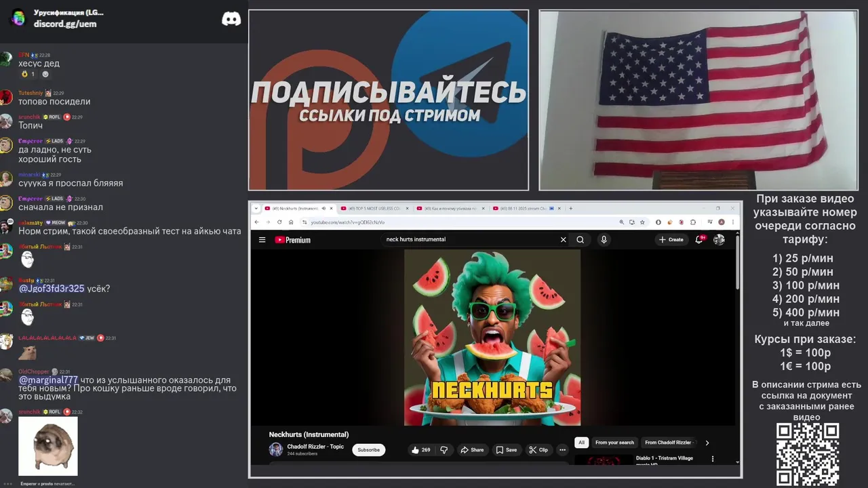Viewport: 868px width, 488px height.
Task: Switch to the 08.11.2025 stream tab
Action: 525,208
